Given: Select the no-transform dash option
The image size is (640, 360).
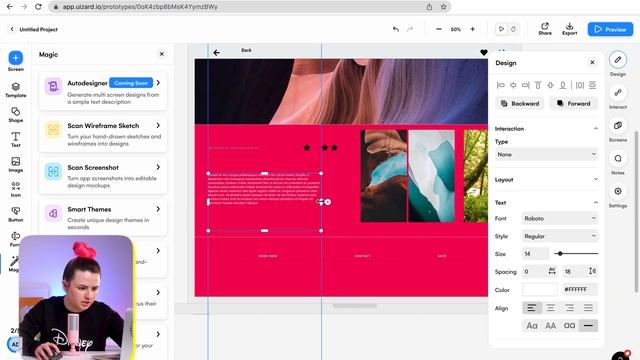Looking at the screenshot, I should [x=588, y=326].
